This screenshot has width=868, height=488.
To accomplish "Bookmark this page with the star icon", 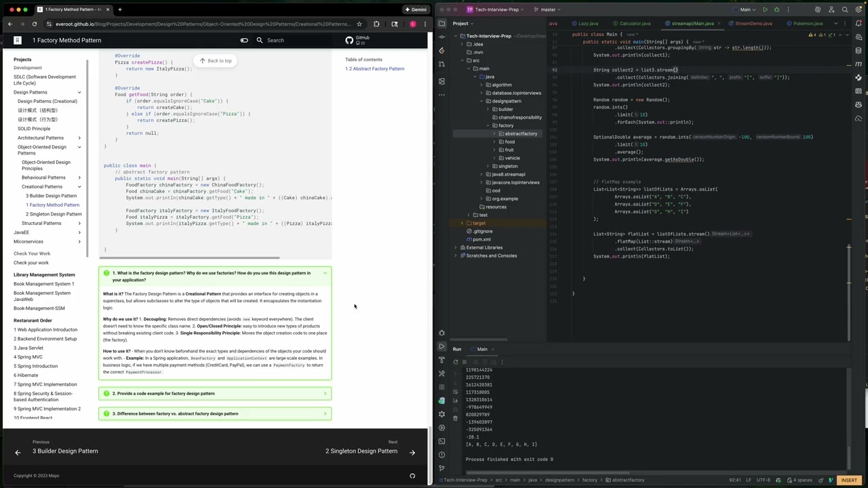I will click(x=359, y=24).
